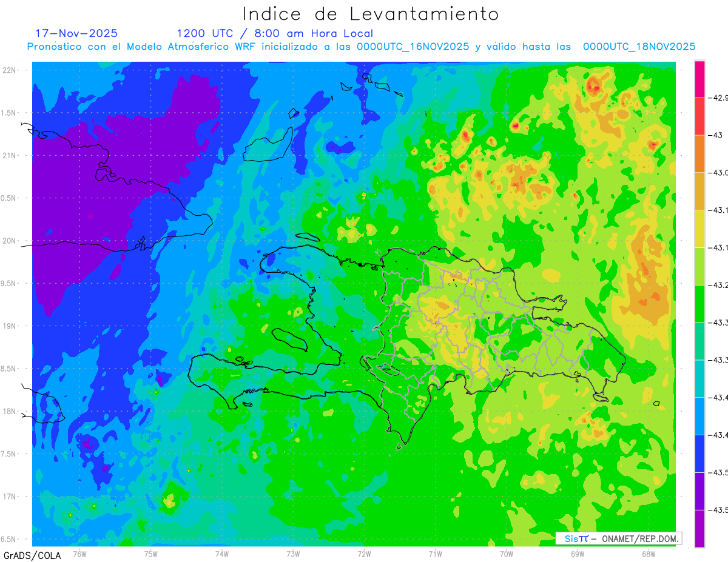Click the '18N' latitude label

tap(10, 411)
